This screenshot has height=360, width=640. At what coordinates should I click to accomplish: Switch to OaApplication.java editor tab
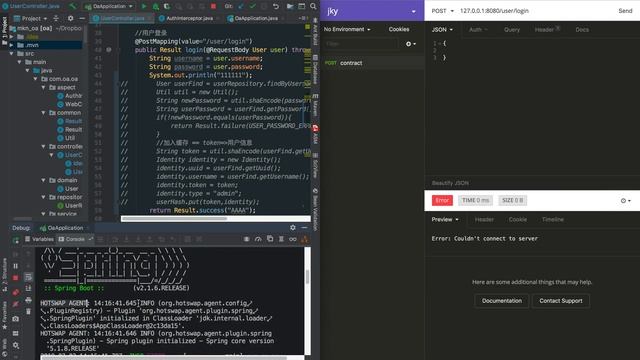click(256, 18)
